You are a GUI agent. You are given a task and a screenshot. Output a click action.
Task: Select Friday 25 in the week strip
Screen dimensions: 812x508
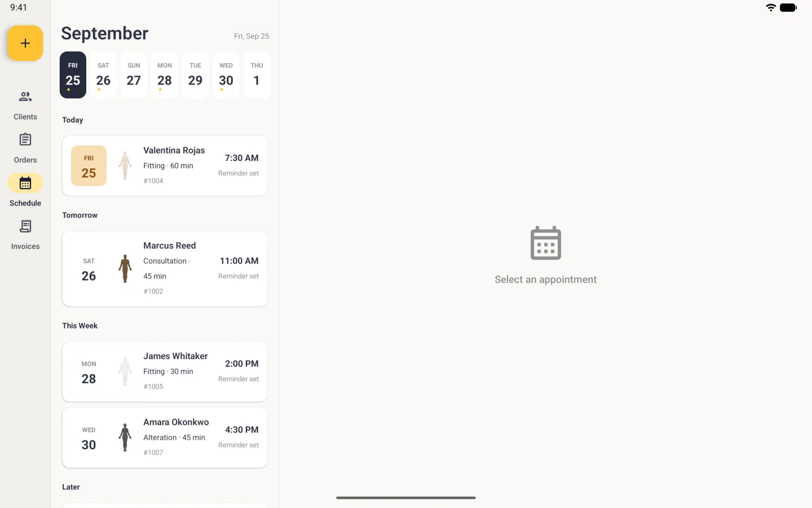73,75
